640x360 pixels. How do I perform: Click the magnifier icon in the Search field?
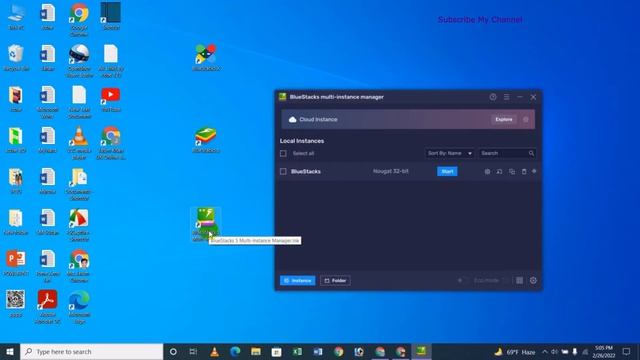click(531, 153)
